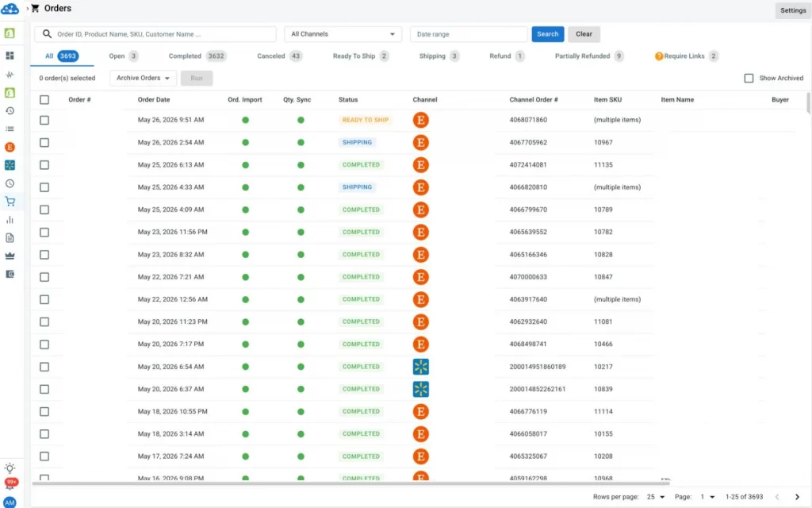812x508 pixels.
Task: Open the dashboard grid icon in sidebar
Action: [10, 56]
